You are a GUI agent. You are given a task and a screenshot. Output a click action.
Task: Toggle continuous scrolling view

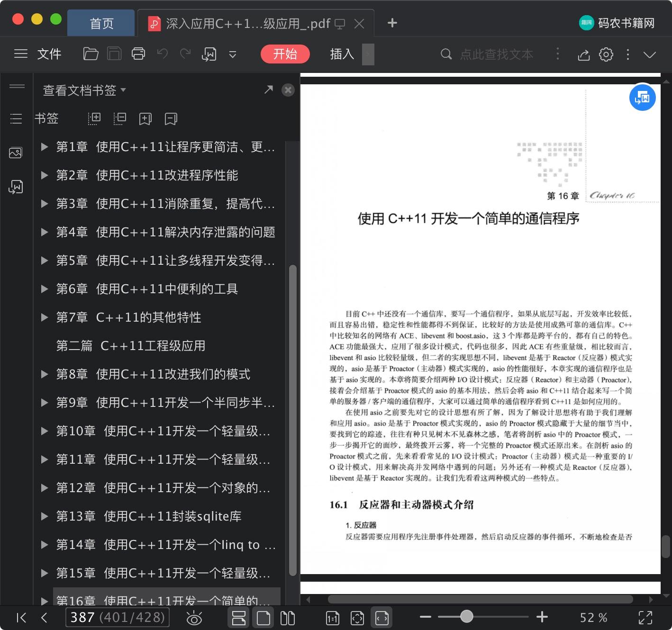pos(239,618)
